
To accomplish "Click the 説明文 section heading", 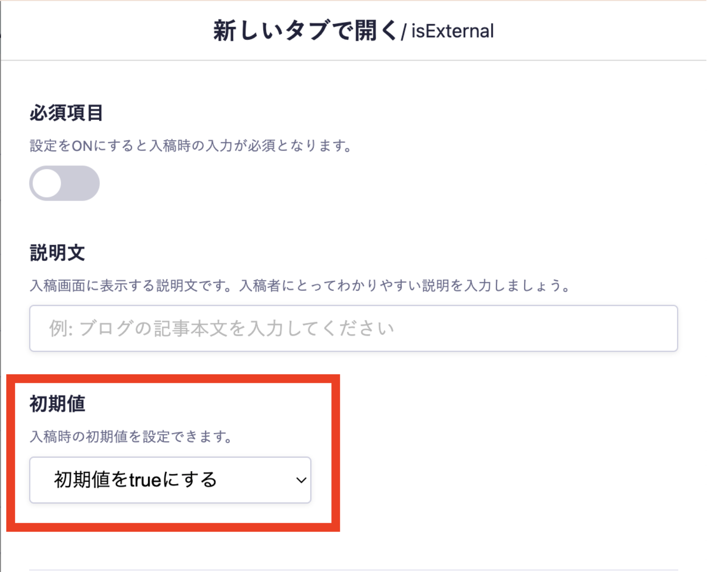I will pos(57,253).
